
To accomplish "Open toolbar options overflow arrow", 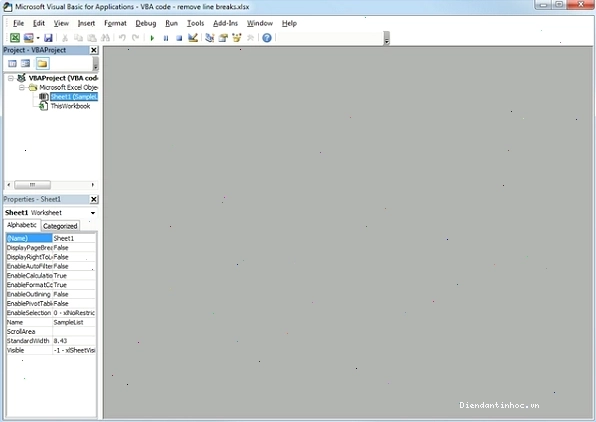I will click(x=387, y=38).
